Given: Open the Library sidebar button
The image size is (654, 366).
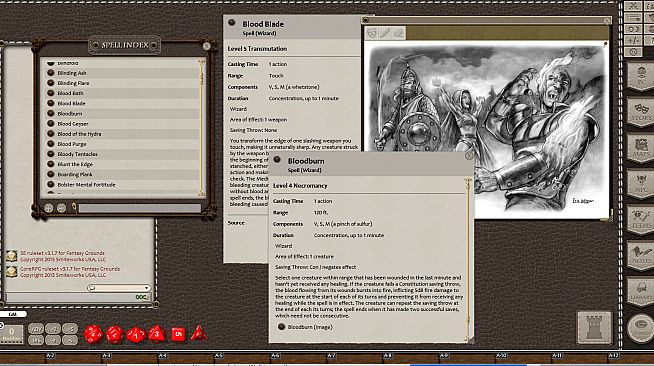Looking at the screenshot, I should click(641, 291).
